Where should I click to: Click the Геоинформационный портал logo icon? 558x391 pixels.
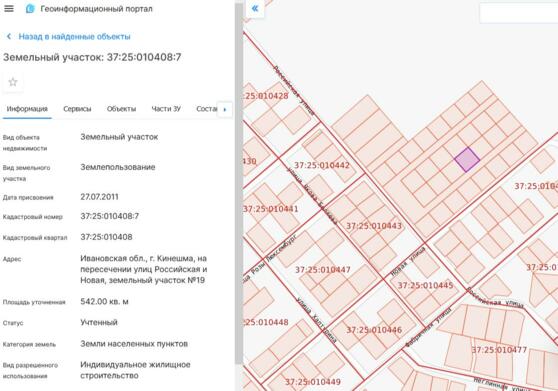(31, 9)
